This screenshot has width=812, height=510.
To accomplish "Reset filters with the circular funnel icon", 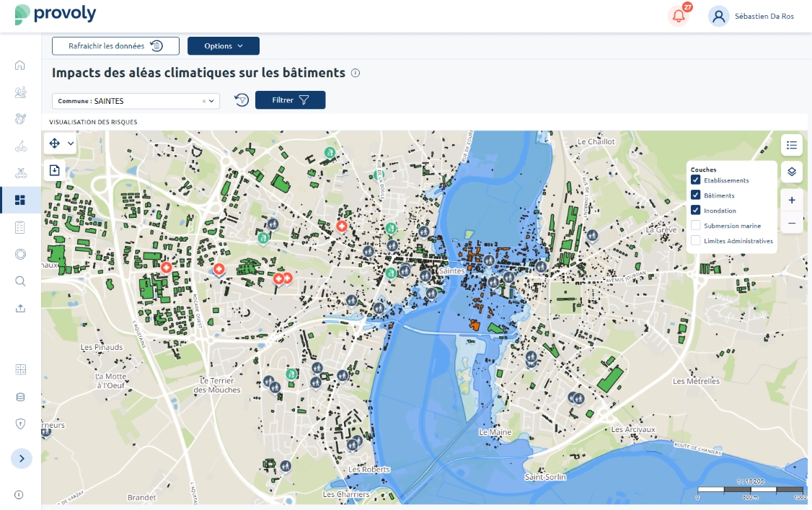I will (242, 100).
